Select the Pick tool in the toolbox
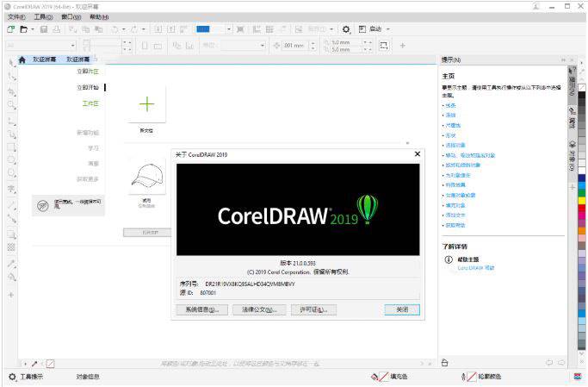Viewport: 588px width, 387px height. [x=11, y=61]
